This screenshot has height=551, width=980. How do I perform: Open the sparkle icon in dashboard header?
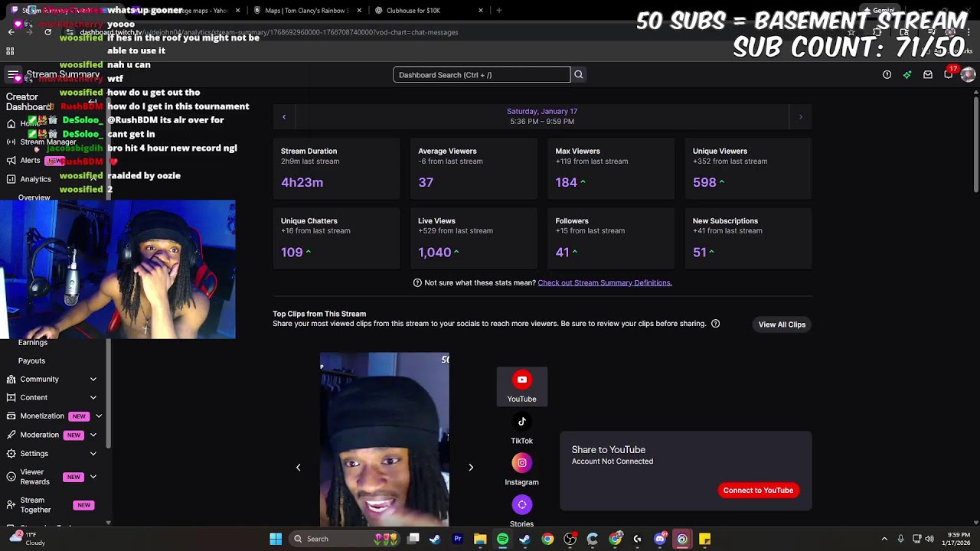point(907,75)
